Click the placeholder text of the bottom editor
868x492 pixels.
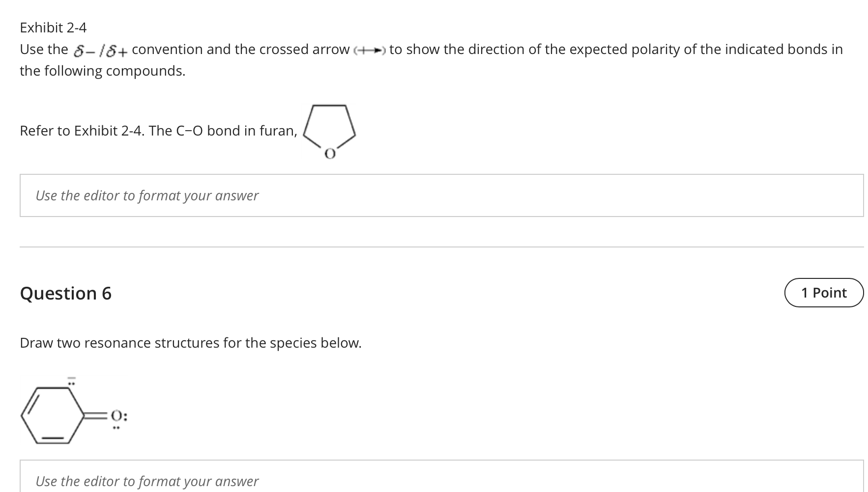pyautogui.click(x=146, y=481)
